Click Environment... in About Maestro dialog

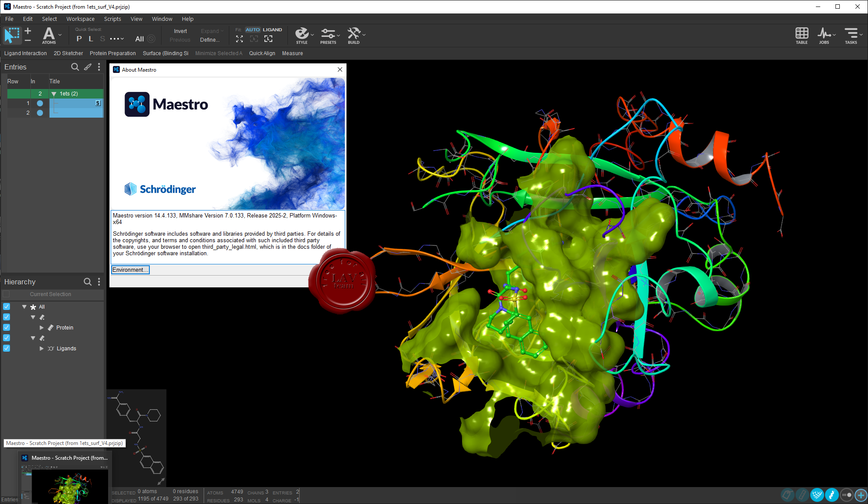pyautogui.click(x=130, y=270)
